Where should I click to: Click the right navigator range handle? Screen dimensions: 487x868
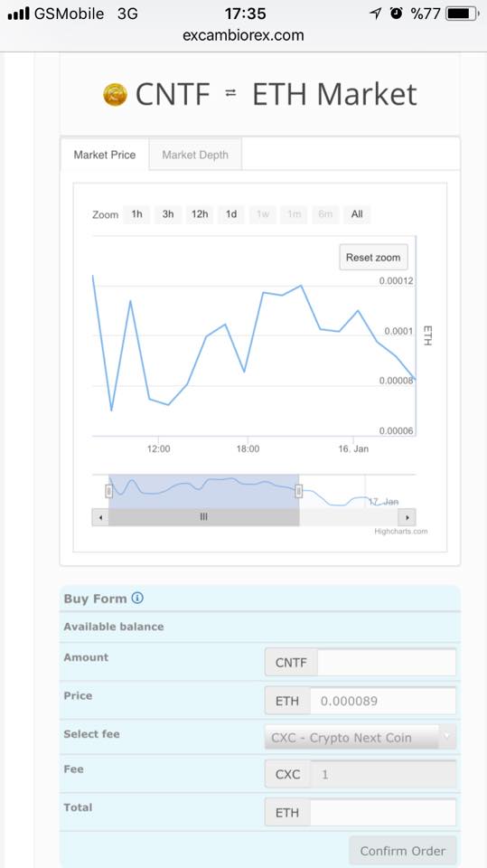[299, 490]
